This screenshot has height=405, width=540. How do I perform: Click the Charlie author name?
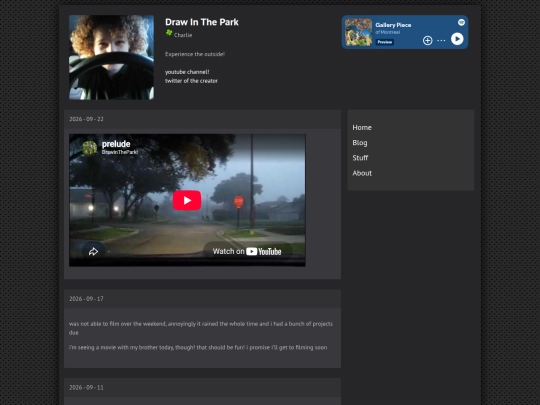pyautogui.click(x=183, y=35)
